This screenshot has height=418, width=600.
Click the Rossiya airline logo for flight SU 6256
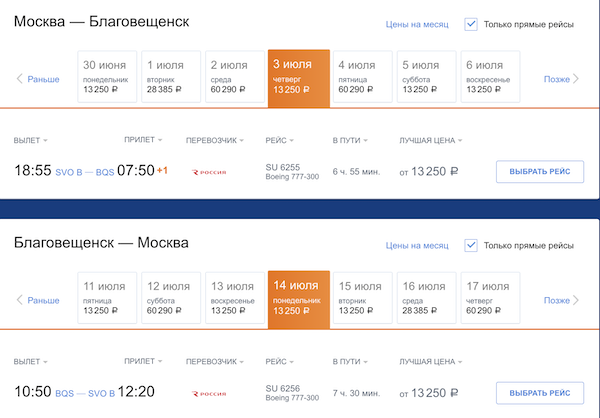click(209, 394)
